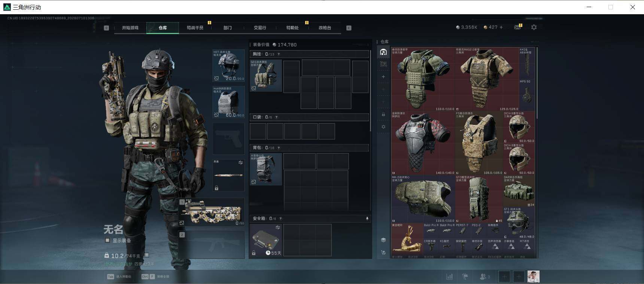This screenshot has height=284, width=644.
Task: Click the help icon next to 口袋
Action: tap(276, 117)
